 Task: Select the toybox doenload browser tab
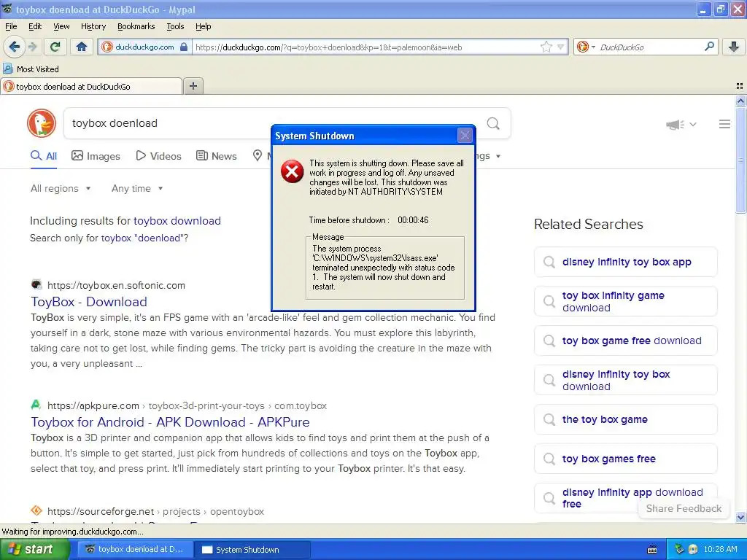pyautogui.click(x=91, y=86)
